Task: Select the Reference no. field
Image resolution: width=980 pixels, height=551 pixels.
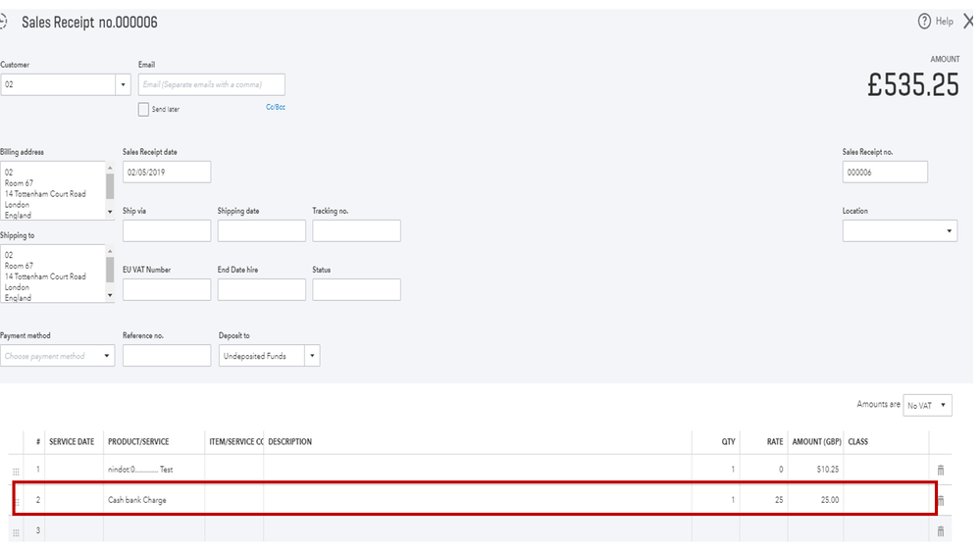Action: point(167,356)
